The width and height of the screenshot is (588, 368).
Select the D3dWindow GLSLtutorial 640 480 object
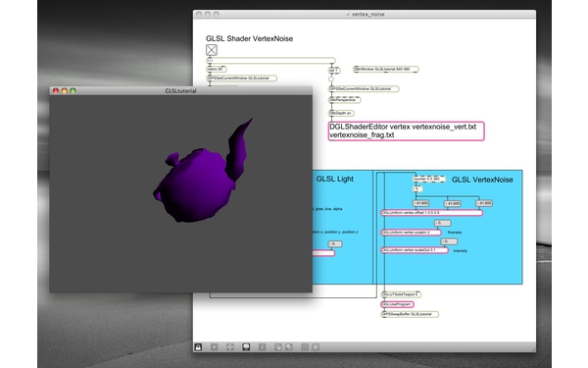pyautogui.click(x=385, y=69)
